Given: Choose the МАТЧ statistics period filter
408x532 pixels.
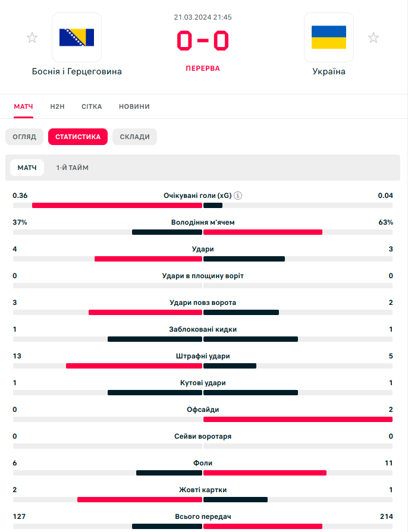Looking at the screenshot, I should click(x=27, y=168).
